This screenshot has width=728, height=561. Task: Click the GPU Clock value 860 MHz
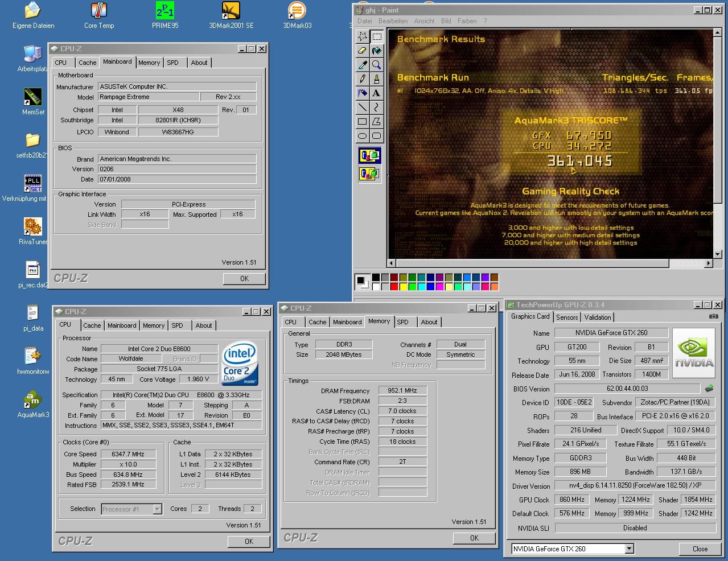click(x=571, y=500)
